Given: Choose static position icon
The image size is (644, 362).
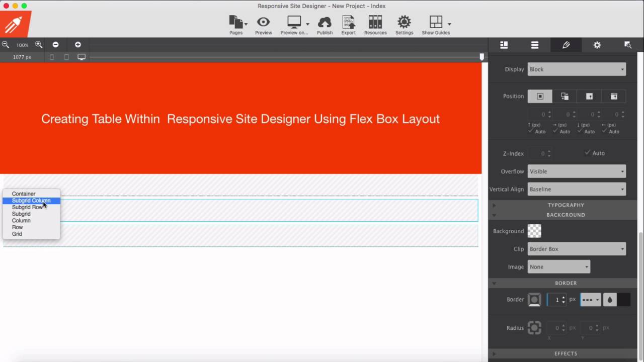Looking at the screenshot, I should click(x=540, y=97).
